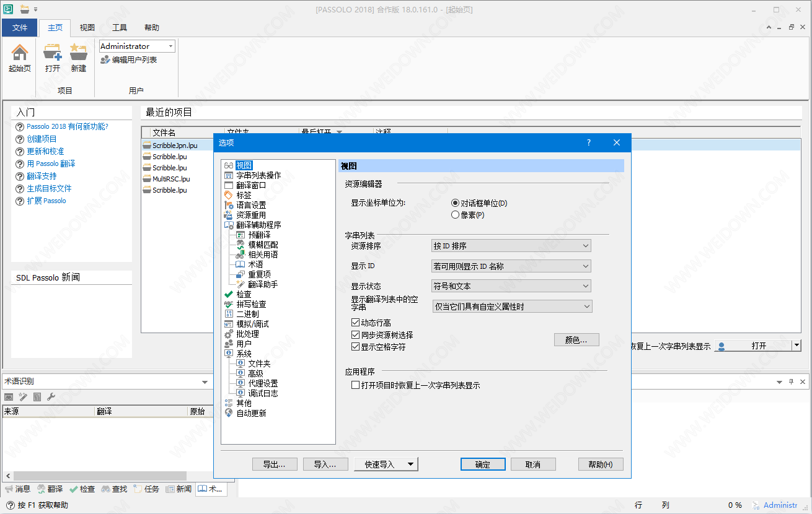Select 相关用语 in the options tree

263,255
